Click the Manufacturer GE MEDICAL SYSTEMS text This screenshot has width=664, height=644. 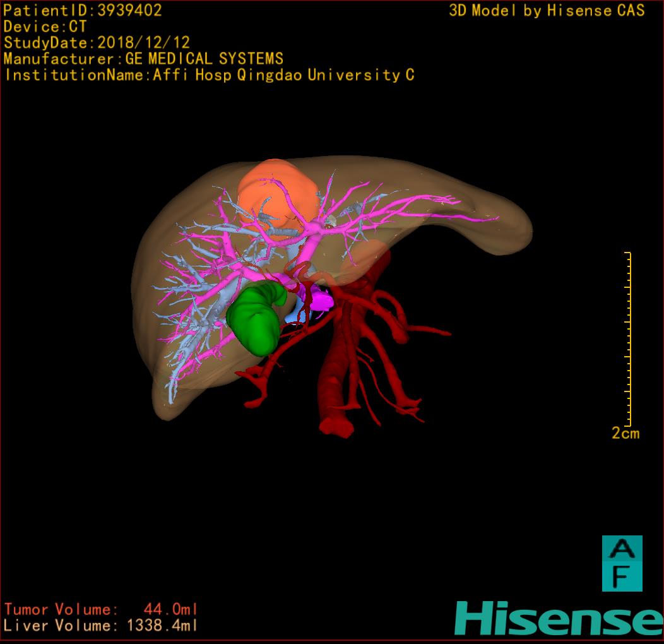coord(143,59)
